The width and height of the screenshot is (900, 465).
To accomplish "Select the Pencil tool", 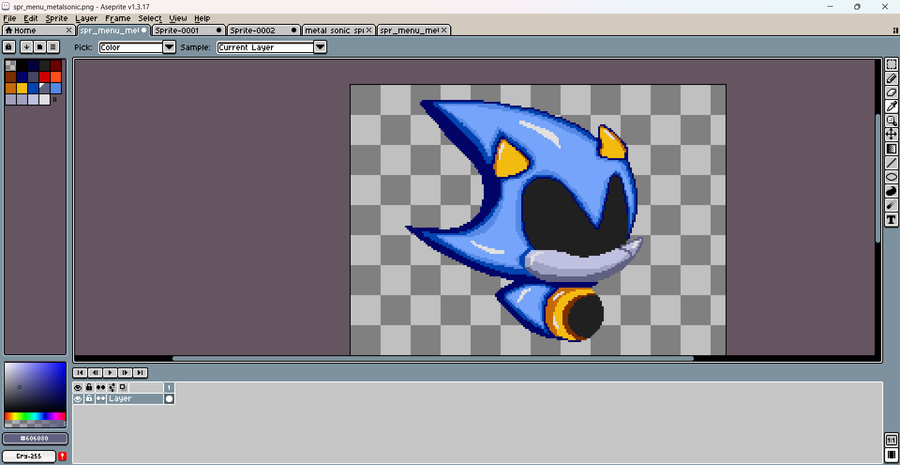I will point(891,79).
